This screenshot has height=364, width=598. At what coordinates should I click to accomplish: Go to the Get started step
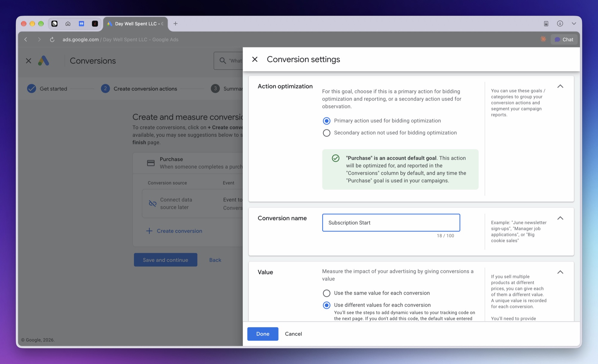pyautogui.click(x=47, y=89)
